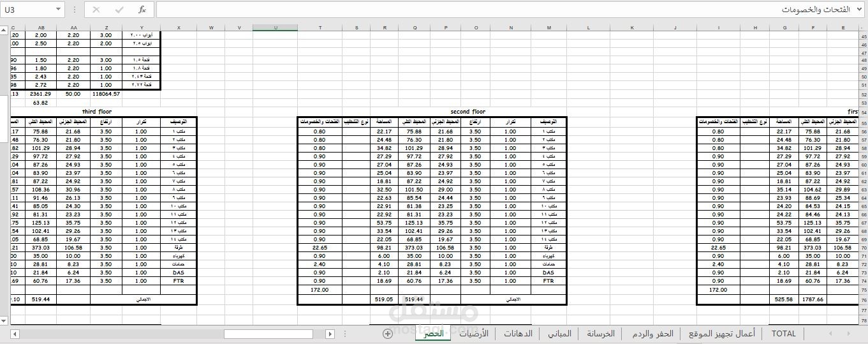The width and height of the screenshot is (868, 344).
Task: Select row 70 header
Action: point(863,248)
